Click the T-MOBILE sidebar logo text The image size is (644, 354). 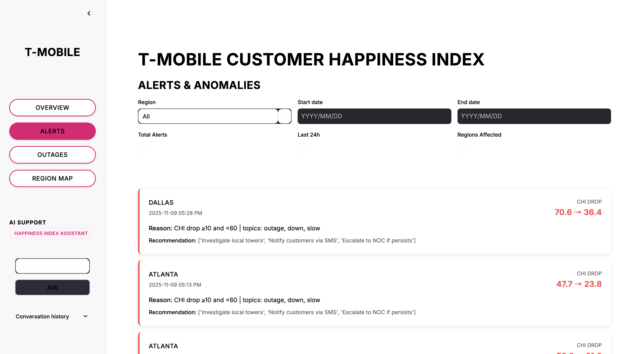coord(53,52)
